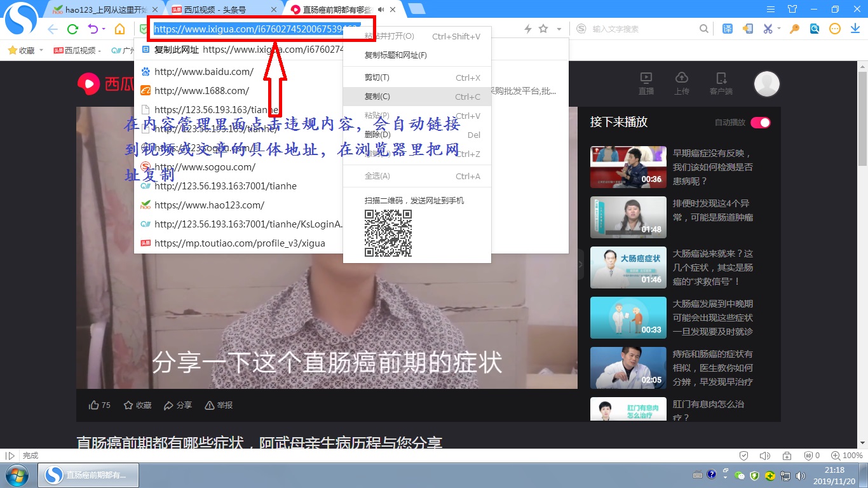Screen dimensions: 868x488
Task: Launch the screenshot scissors tool
Action: pos(768,29)
